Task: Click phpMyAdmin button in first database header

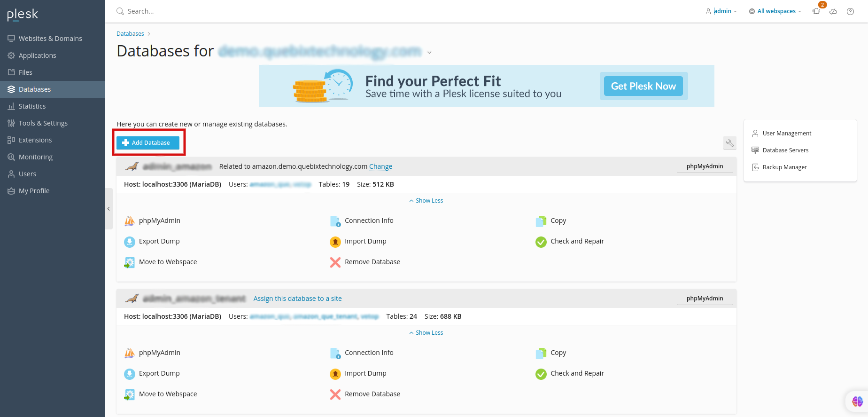Action: [x=705, y=166]
